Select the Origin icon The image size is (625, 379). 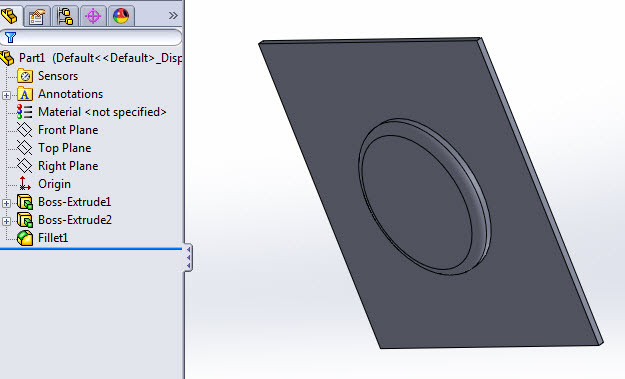(24, 184)
